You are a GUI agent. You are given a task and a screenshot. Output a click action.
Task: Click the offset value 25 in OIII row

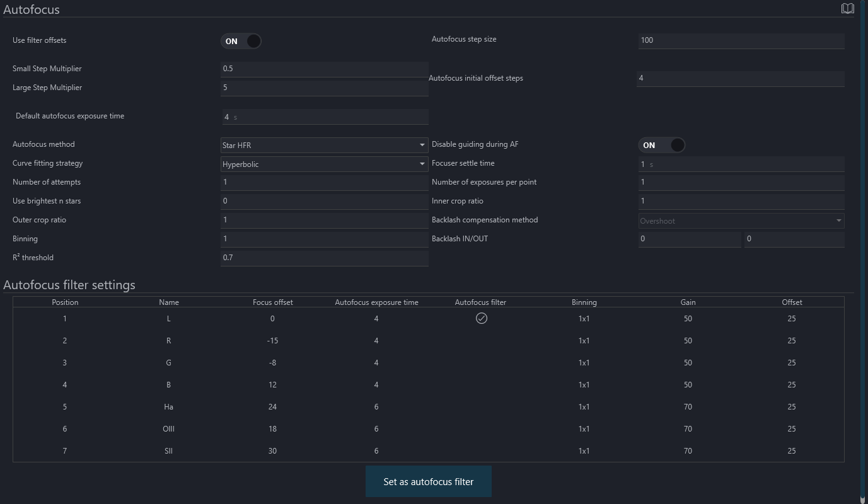pyautogui.click(x=792, y=429)
